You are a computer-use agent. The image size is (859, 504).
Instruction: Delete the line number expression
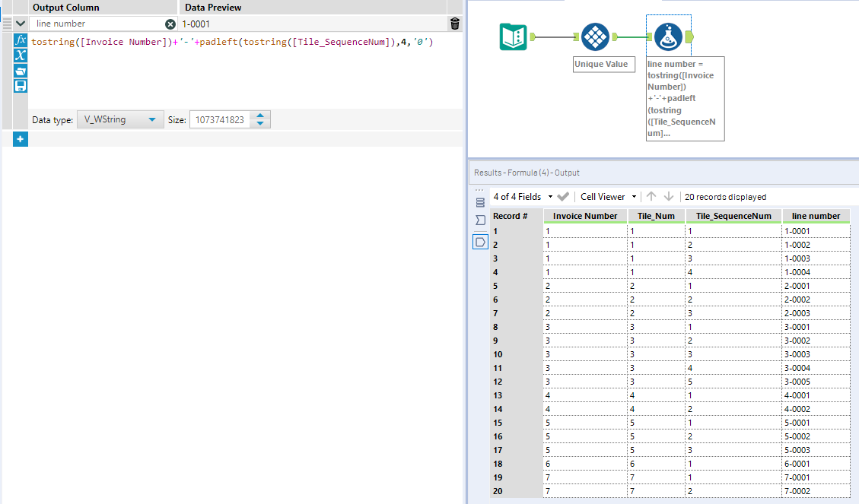coord(454,24)
